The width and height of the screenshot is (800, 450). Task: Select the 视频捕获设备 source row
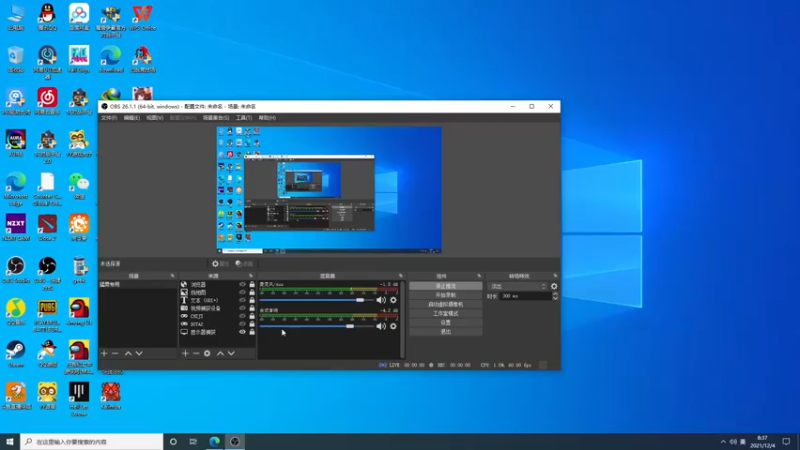(x=217, y=308)
